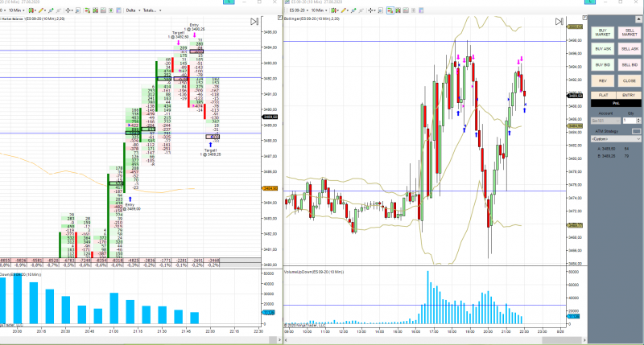Screen dimensions: 644x345
Task: Select crosshair cursor tool in right chart toolbar
Action: (372, 10)
